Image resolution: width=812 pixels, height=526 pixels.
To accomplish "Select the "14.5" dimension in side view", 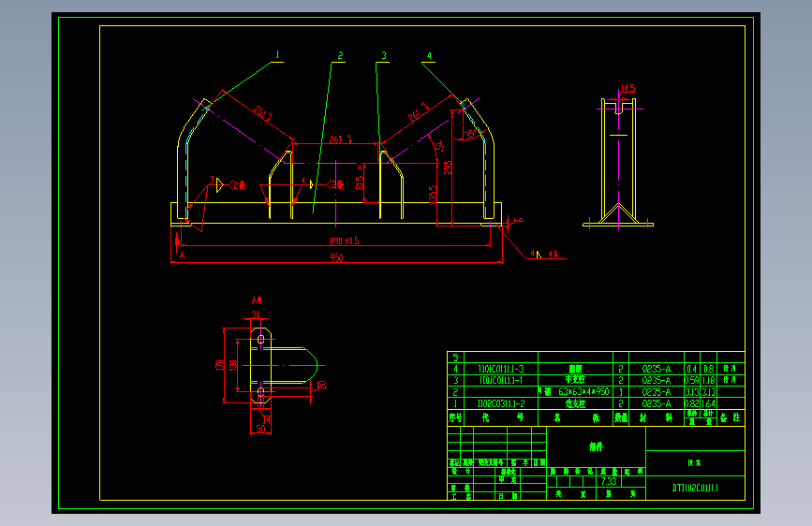I will (x=627, y=89).
